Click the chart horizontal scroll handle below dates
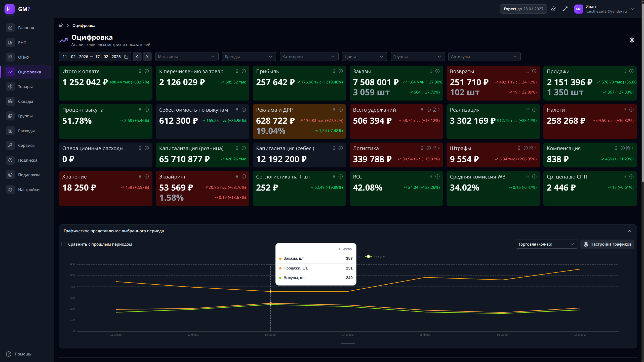This screenshot has height=362, width=644. (x=348, y=344)
